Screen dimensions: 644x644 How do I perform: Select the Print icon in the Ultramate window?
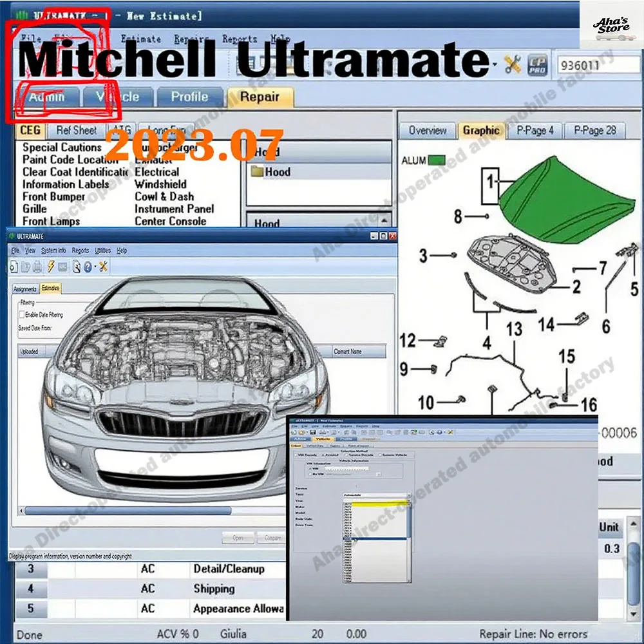[37, 266]
